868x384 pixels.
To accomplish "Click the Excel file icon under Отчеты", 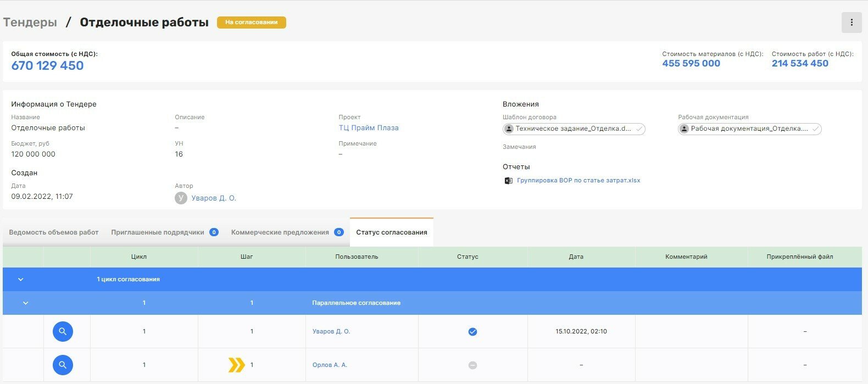I will click(508, 181).
